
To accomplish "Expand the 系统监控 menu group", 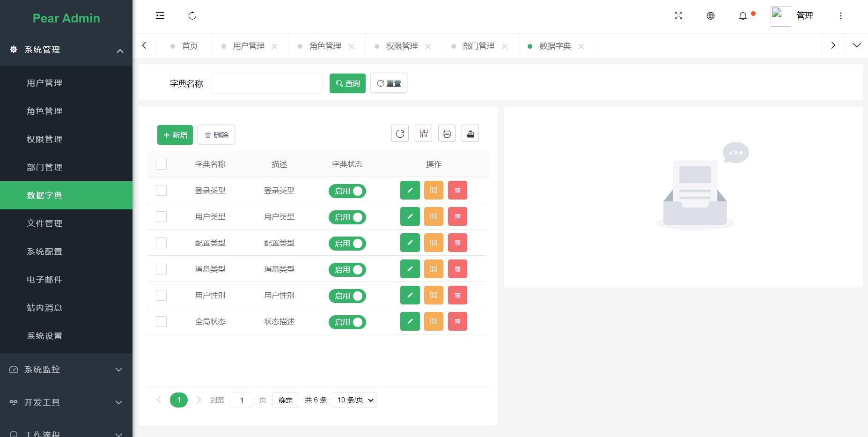I will [x=66, y=370].
